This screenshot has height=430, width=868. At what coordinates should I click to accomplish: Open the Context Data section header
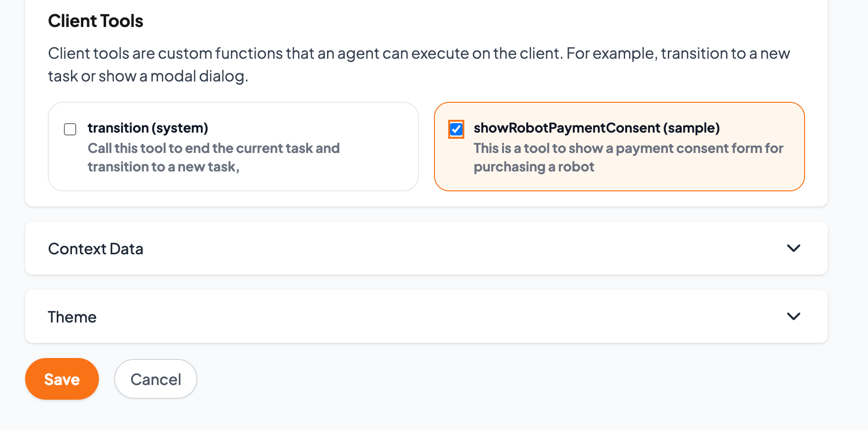426,248
